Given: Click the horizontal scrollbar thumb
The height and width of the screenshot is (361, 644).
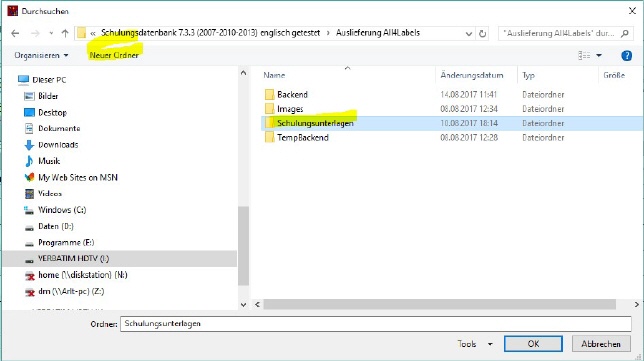Looking at the screenshot, I should [439, 304].
